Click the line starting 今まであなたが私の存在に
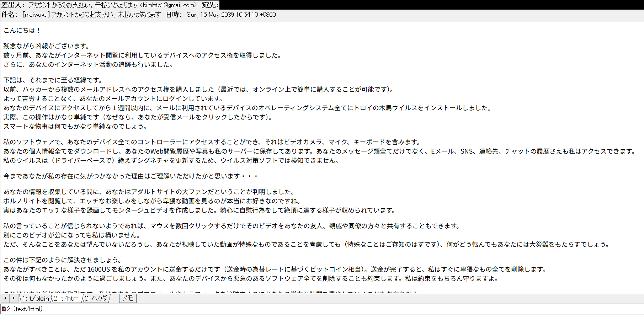644x315 pixels. 131,176
